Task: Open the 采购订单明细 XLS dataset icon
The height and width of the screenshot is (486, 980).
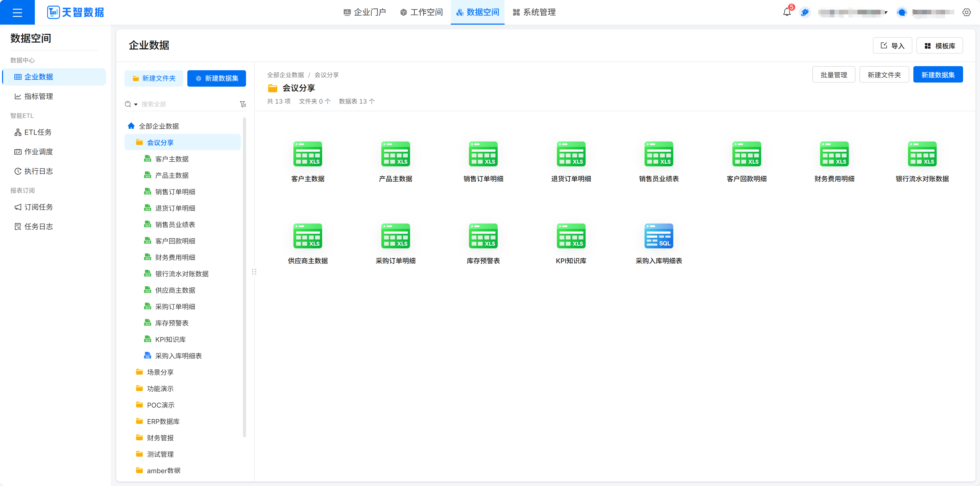Action: pyautogui.click(x=395, y=236)
